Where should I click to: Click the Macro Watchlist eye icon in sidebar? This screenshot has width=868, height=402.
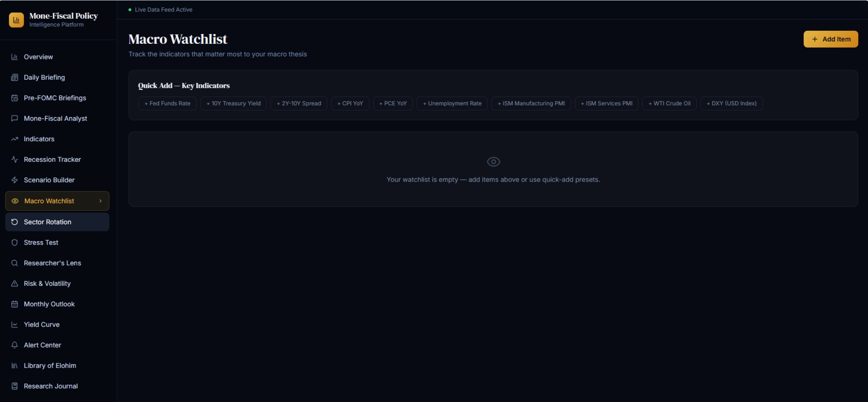(15, 201)
